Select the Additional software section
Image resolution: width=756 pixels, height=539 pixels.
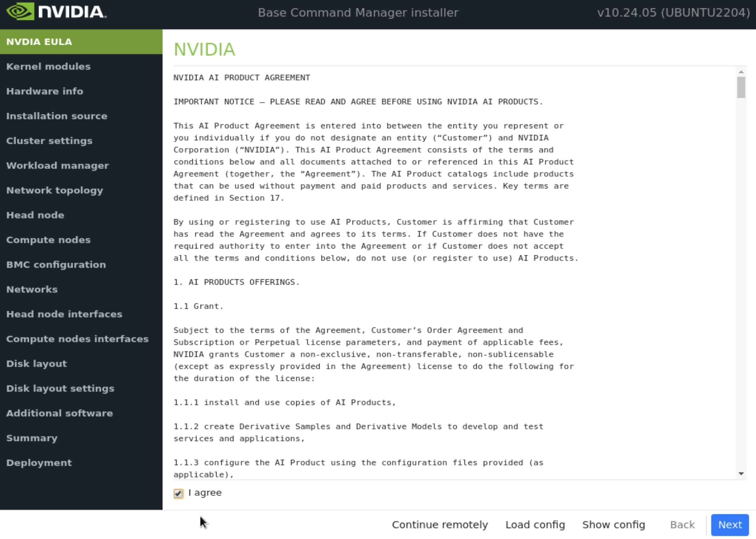(60, 412)
